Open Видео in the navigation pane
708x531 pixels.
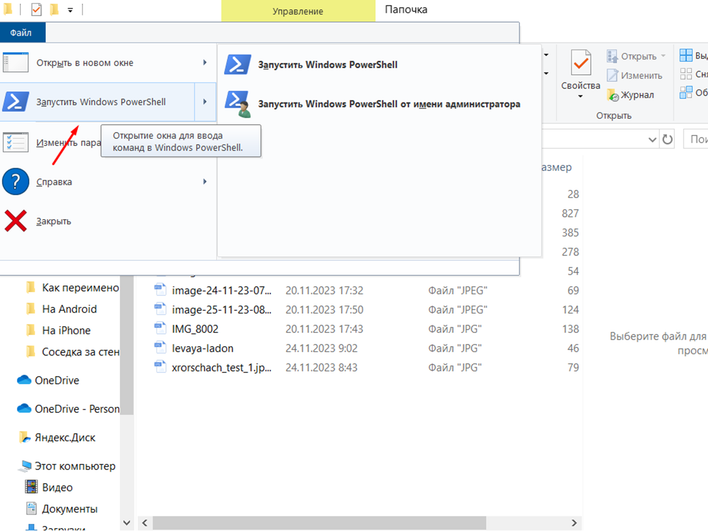(49, 487)
